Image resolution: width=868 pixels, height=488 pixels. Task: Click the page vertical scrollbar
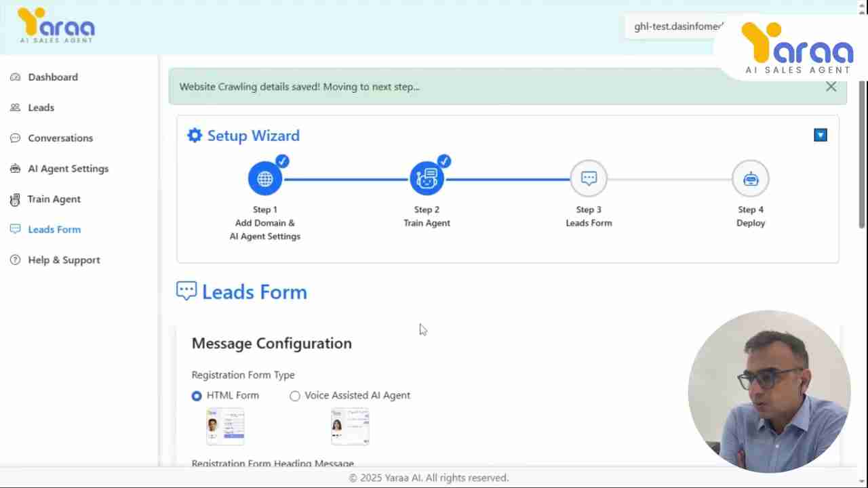(862, 155)
